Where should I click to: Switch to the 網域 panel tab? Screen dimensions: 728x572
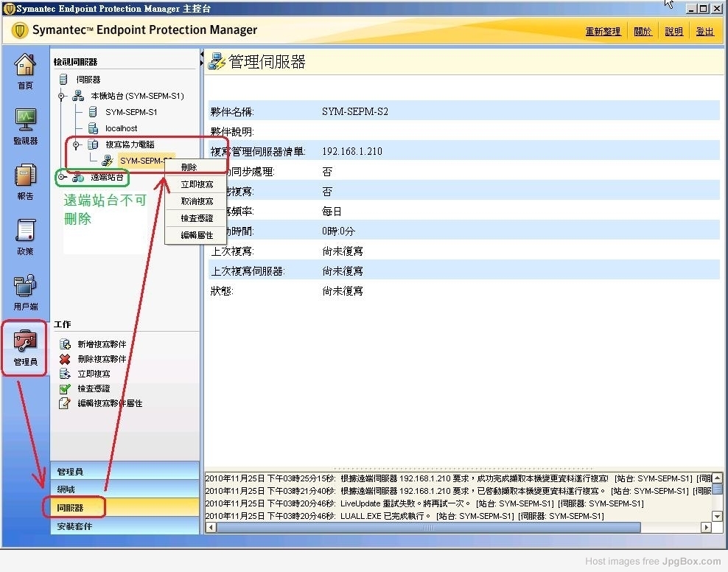click(66, 489)
